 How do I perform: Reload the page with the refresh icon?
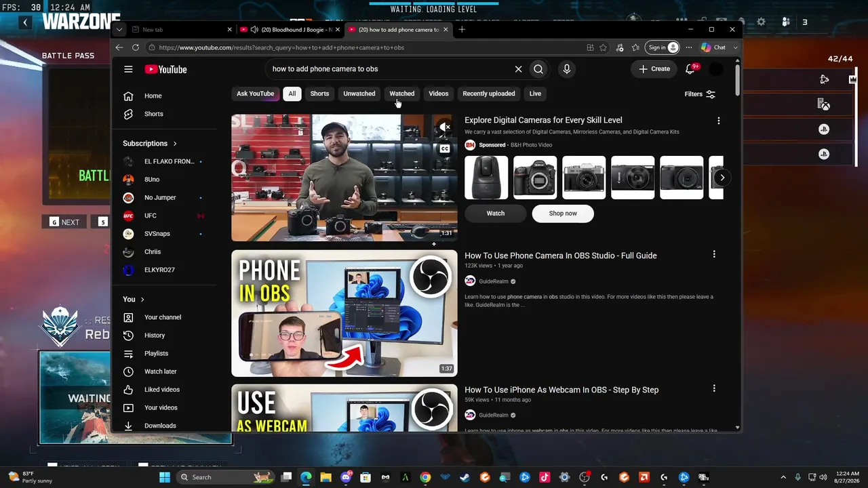click(136, 47)
